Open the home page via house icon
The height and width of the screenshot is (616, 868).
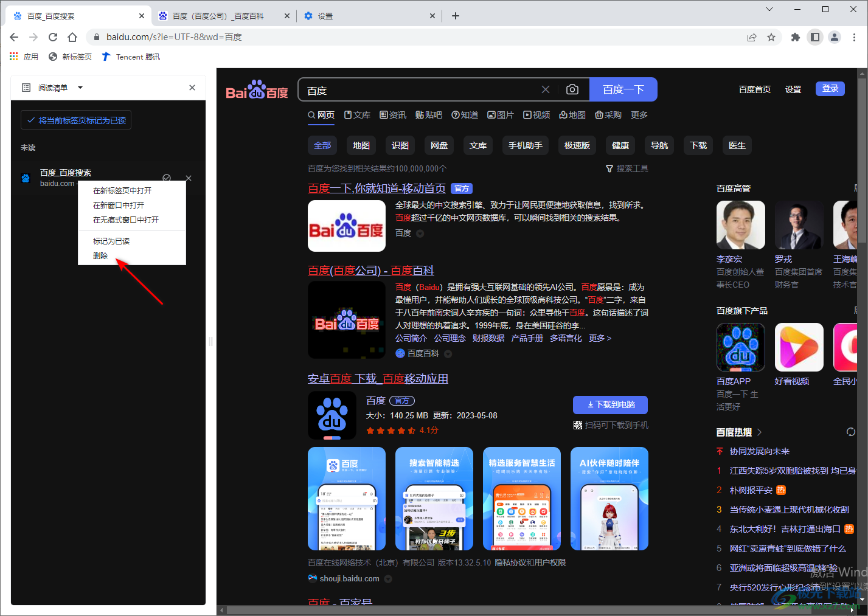click(72, 37)
